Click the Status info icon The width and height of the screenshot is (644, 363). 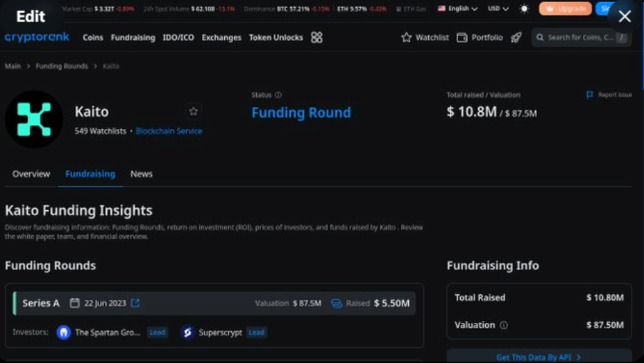click(x=278, y=95)
